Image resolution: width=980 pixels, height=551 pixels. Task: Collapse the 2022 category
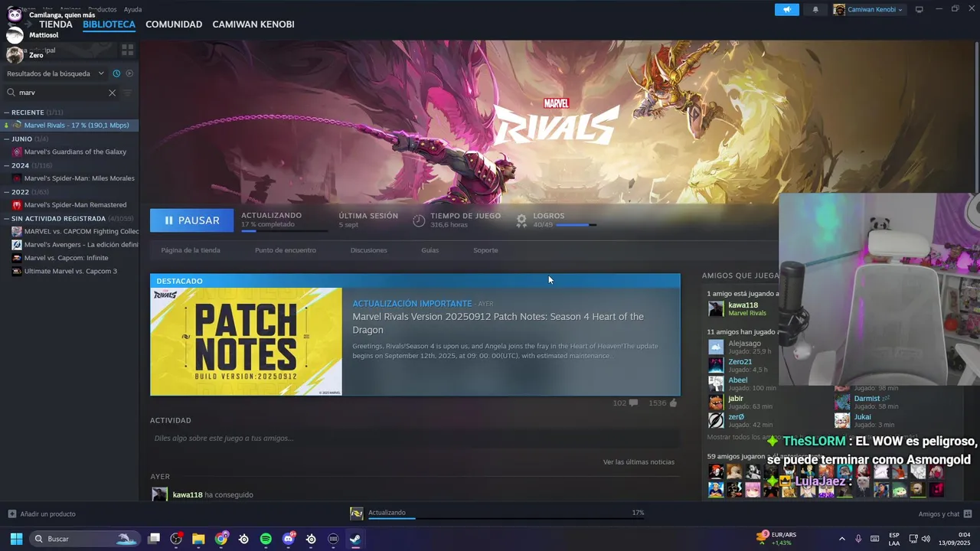[6, 192]
